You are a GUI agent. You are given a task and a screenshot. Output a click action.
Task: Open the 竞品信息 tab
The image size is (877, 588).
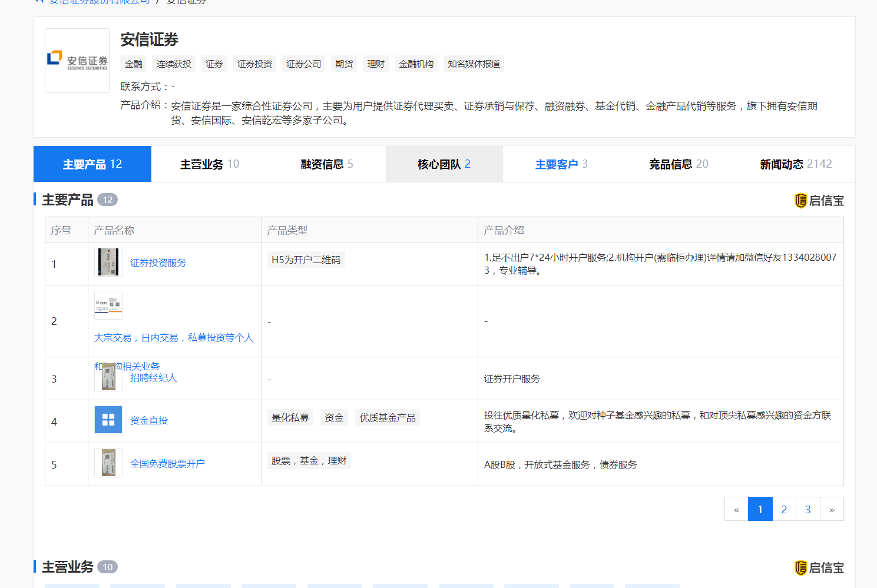(679, 164)
